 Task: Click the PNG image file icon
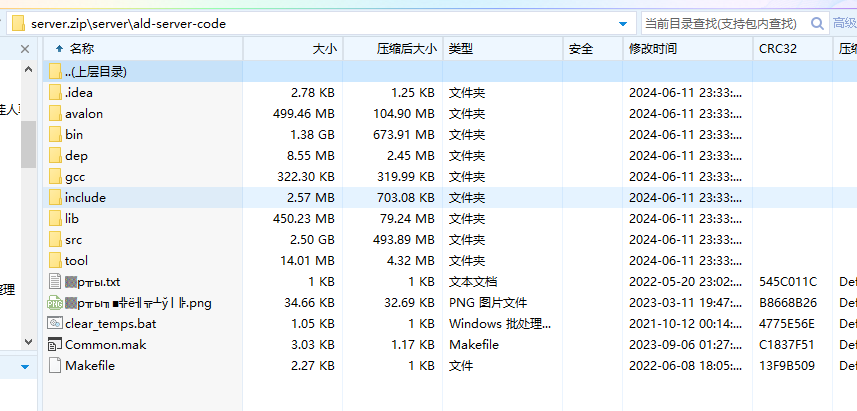click(x=55, y=303)
